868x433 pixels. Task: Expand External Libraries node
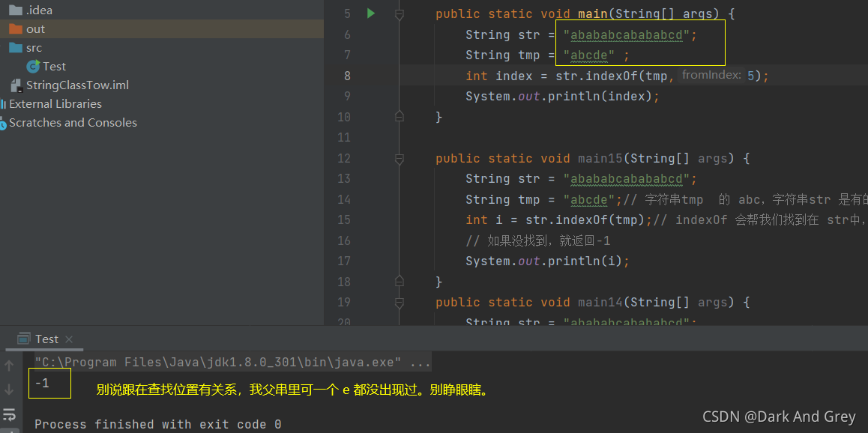point(55,104)
